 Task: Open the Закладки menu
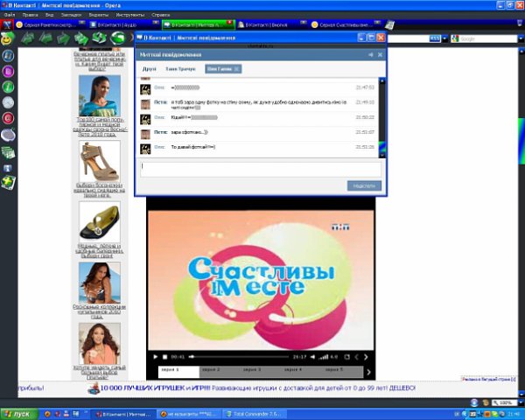click(72, 15)
